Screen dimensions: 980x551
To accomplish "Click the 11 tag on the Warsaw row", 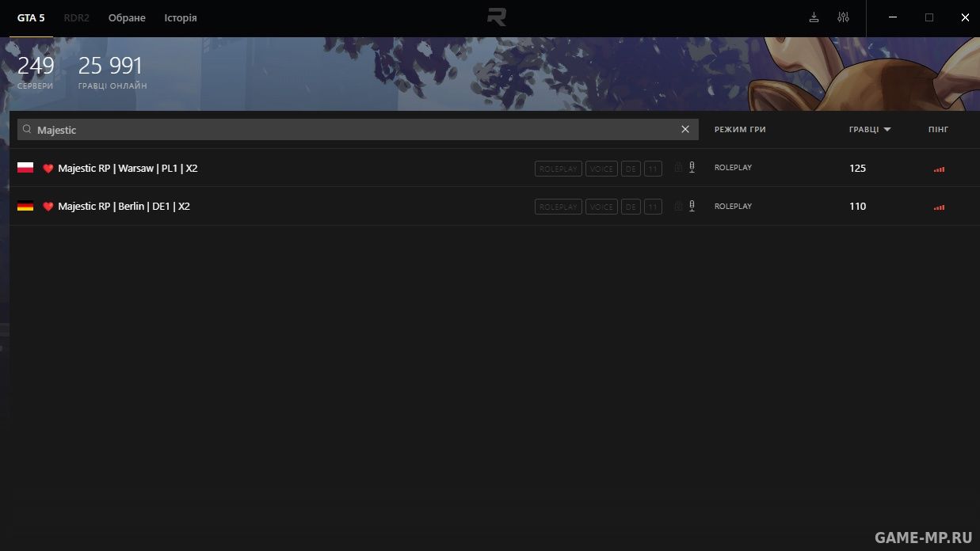I will (653, 169).
